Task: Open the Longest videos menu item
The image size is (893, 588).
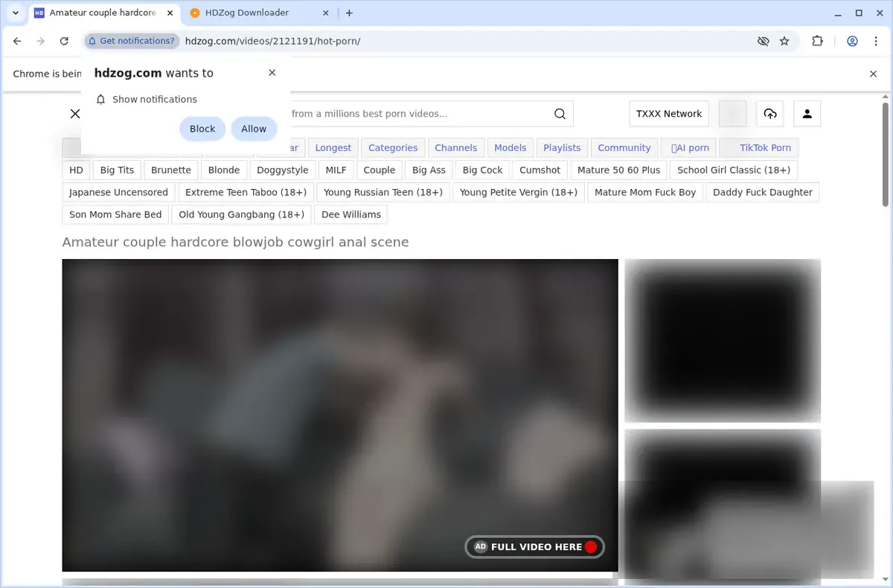Action: (x=333, y=147)
